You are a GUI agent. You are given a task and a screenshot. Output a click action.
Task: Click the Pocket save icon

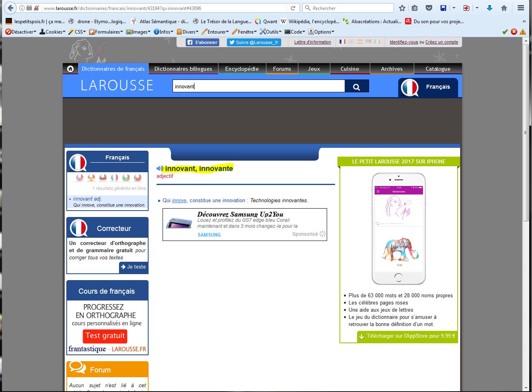[x=429, y=8]
